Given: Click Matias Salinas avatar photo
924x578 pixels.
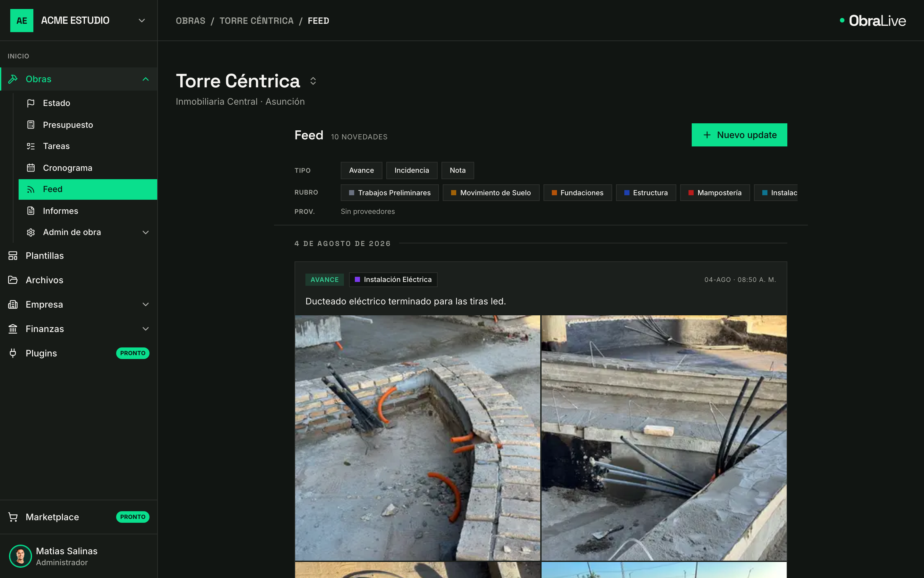Looking at the screenshot, I should click(x=20, y=556).
